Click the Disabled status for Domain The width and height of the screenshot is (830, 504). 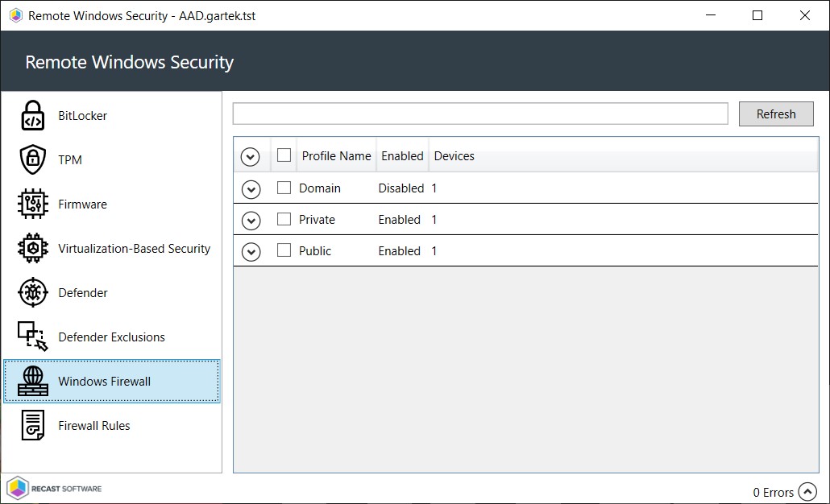(401, 188)
